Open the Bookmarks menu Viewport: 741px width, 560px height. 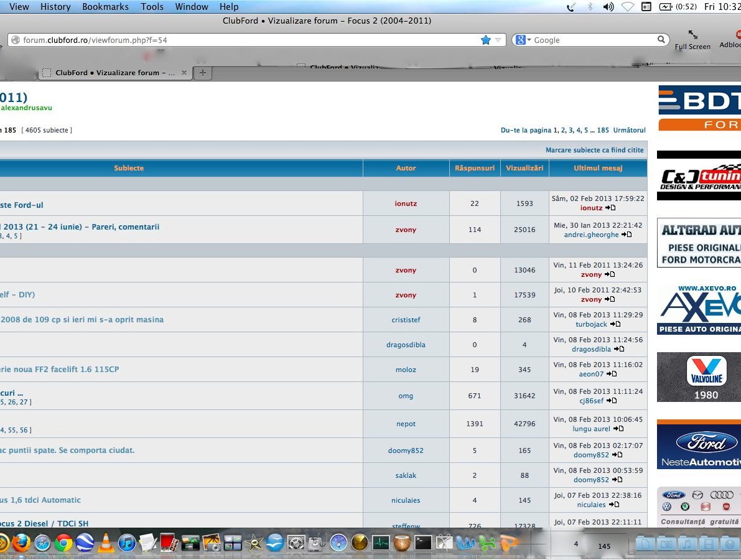105,7
